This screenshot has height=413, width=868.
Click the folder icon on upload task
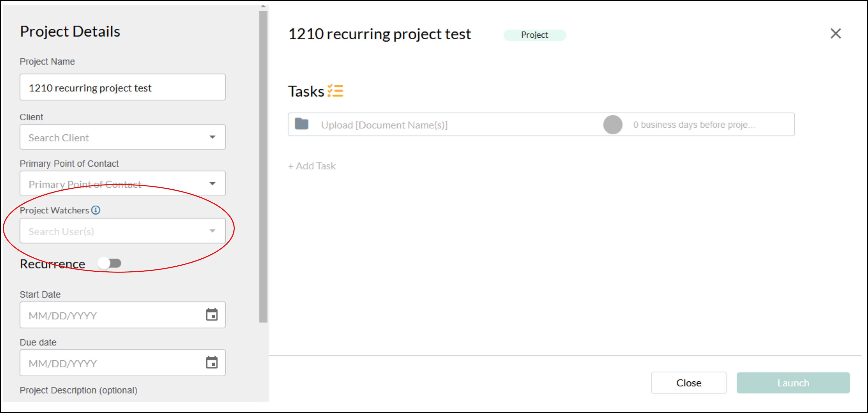coord(301,124)
